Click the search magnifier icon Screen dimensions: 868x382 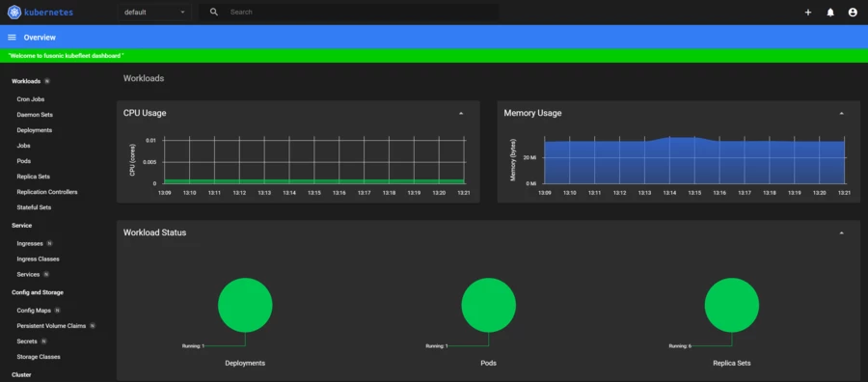pyautogui.click(x=214, y=12)
